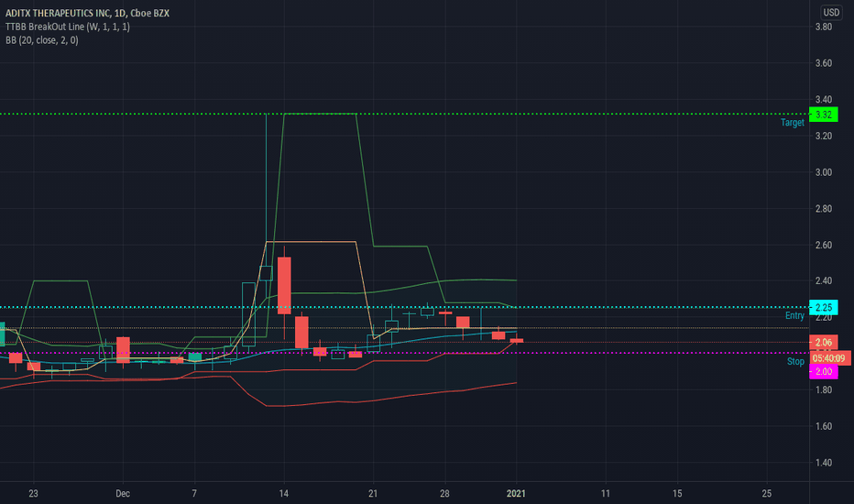Click the 23 date on time axis
The image size is (854, 504).
33,494
